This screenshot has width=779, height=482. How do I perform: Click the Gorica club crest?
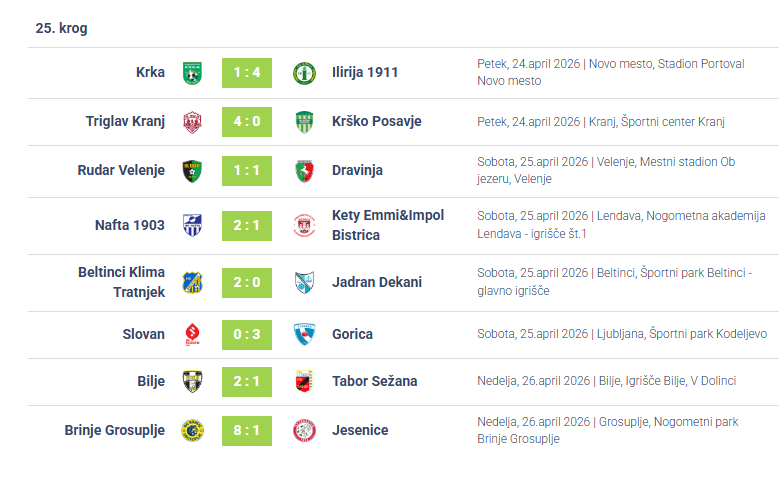tap(304, 334)
